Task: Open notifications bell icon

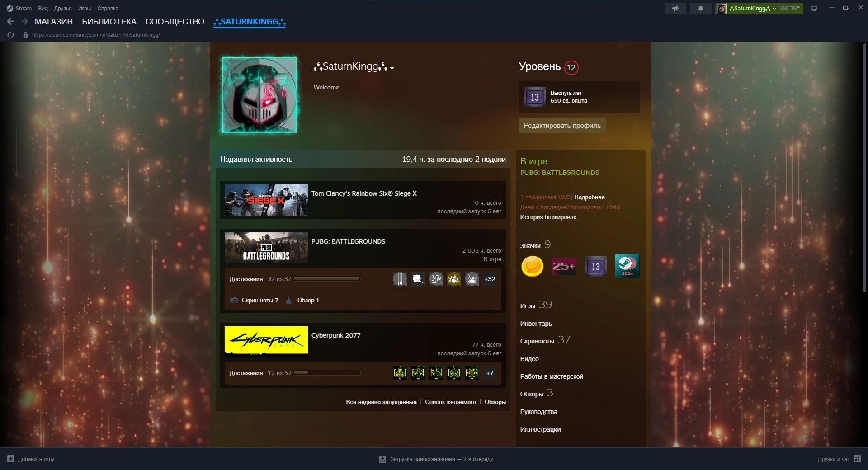Action: pos(701,9)
